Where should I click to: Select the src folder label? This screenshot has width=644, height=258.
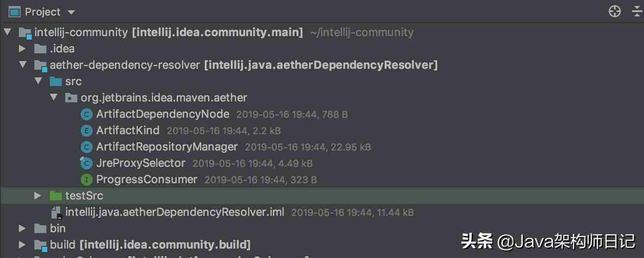73,81
